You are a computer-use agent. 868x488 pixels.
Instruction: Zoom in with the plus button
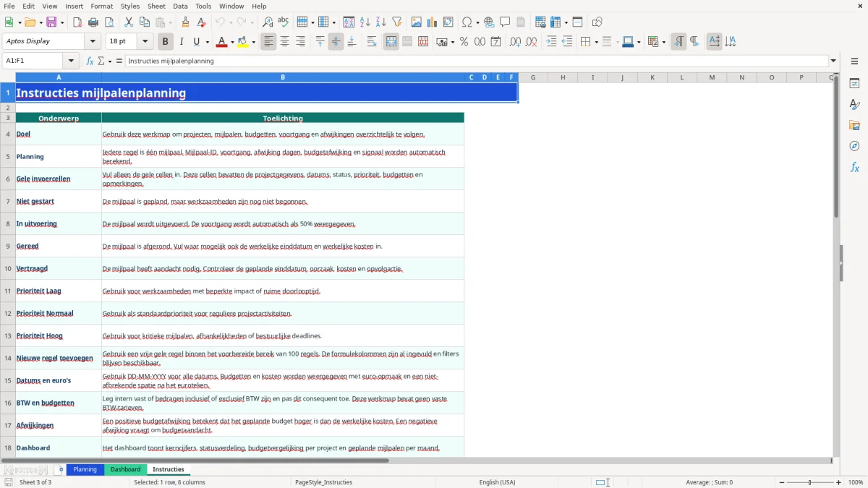(x=839, y=482)
